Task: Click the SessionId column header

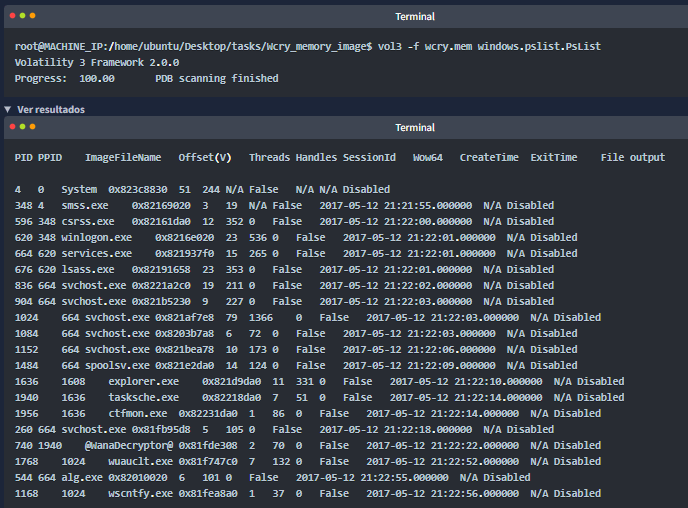Action: tap(369, 157)
